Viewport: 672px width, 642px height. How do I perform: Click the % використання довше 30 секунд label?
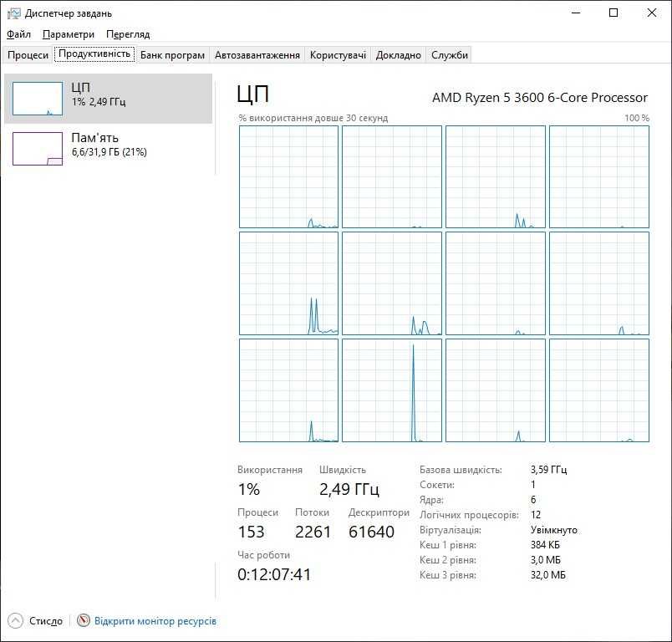point(313,118)
